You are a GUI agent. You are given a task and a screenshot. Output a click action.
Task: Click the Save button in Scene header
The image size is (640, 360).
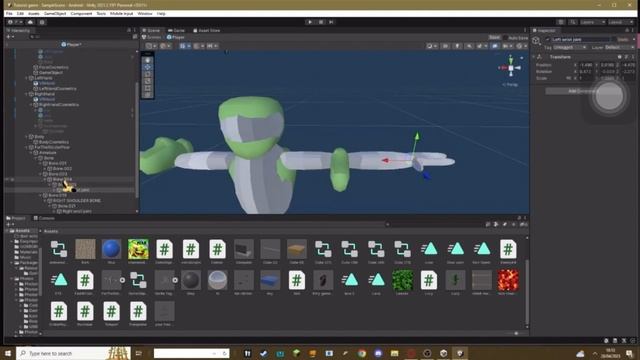pos(494,38)
